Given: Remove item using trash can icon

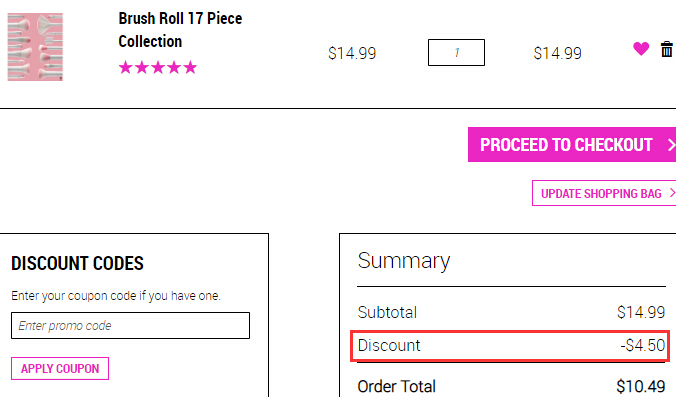Looking at the screenshot, I should (667, 49).
